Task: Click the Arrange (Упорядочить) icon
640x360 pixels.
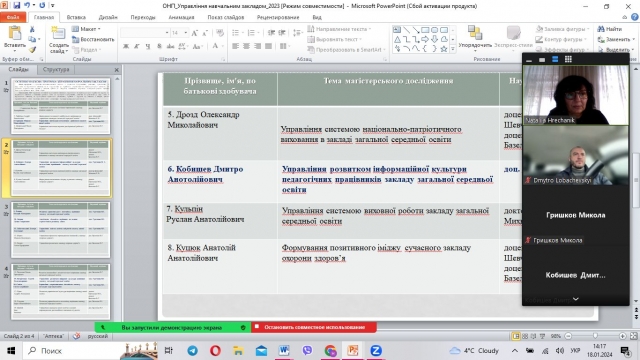Action: (x=475, y=33)
